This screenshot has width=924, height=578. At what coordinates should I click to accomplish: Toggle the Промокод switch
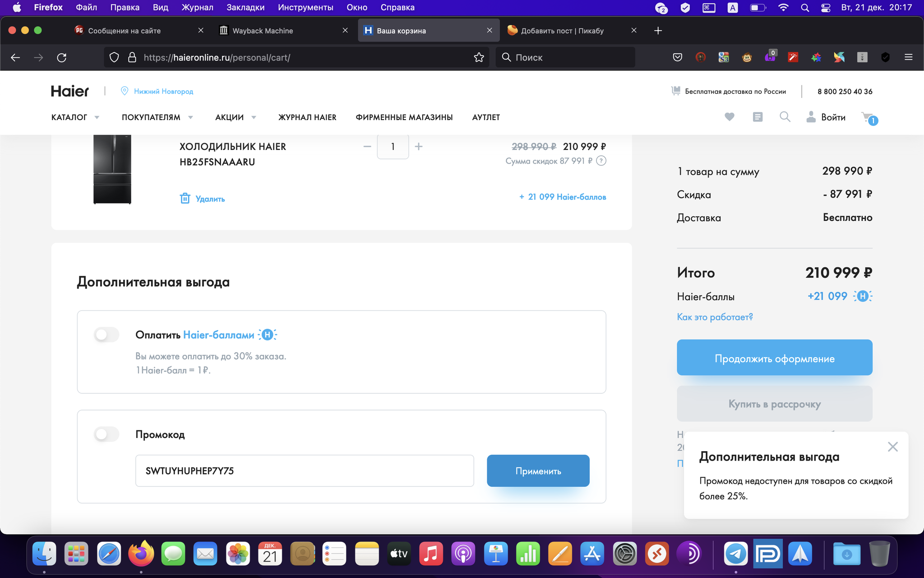(x=106, y=434)
